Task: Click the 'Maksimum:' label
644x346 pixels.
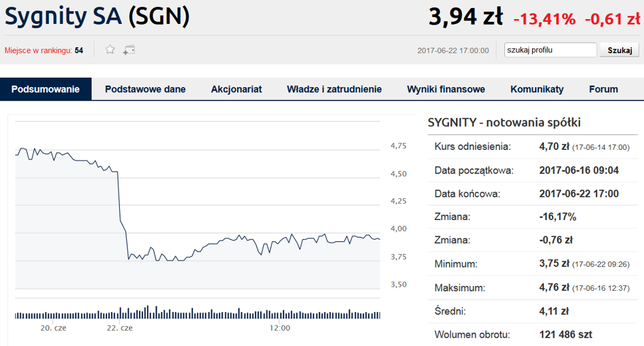Action: point(459,287)
